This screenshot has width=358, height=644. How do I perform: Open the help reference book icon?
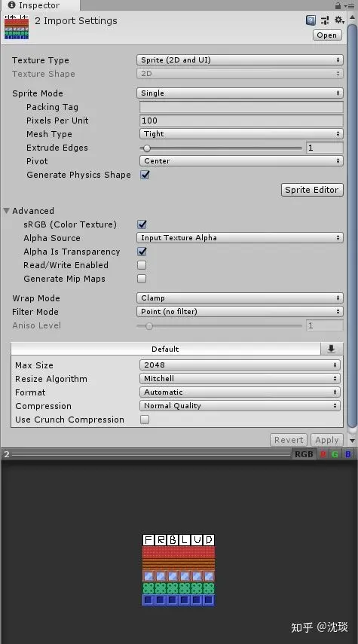click(x=311, y=20)
